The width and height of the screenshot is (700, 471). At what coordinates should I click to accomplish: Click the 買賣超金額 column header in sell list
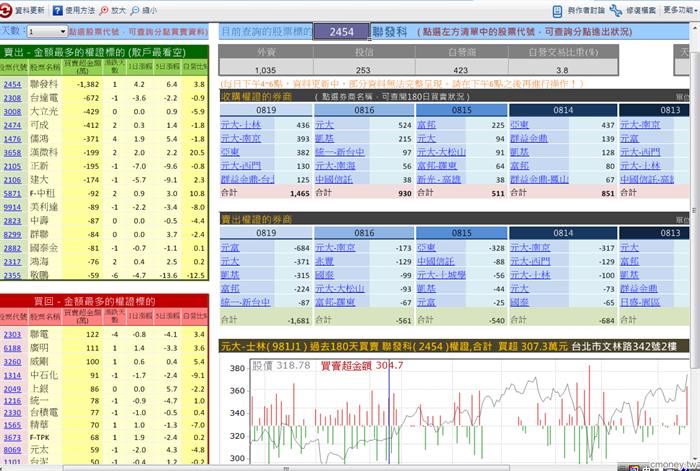coord(82,67)
